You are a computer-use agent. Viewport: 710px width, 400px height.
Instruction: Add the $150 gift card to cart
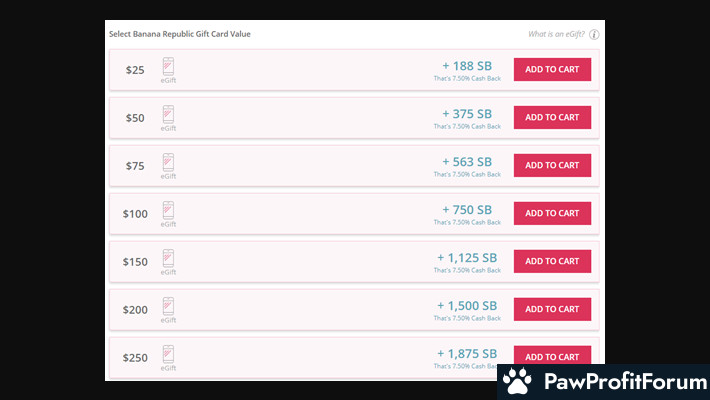[x=552, y=261]
